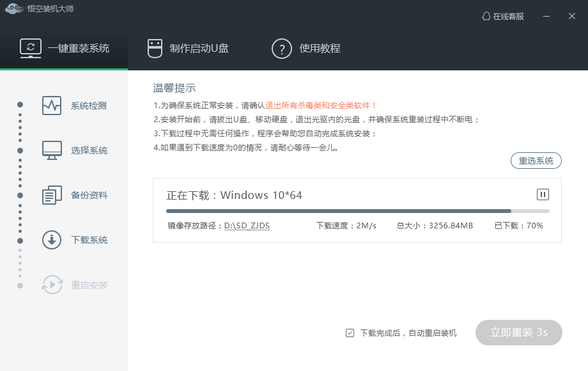Click the 重选系统 button
588x371 pixels.
coord(536,161)
